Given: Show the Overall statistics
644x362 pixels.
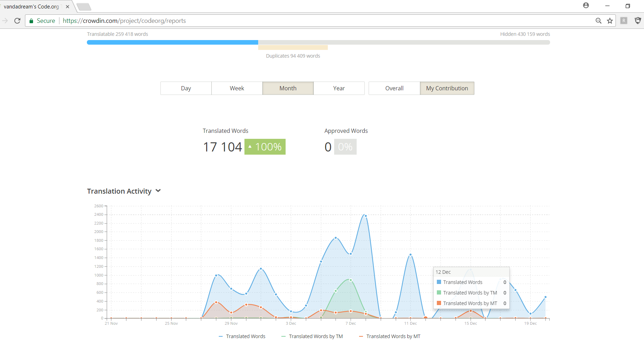Looking at the screenshot, I should click(394, 88).
